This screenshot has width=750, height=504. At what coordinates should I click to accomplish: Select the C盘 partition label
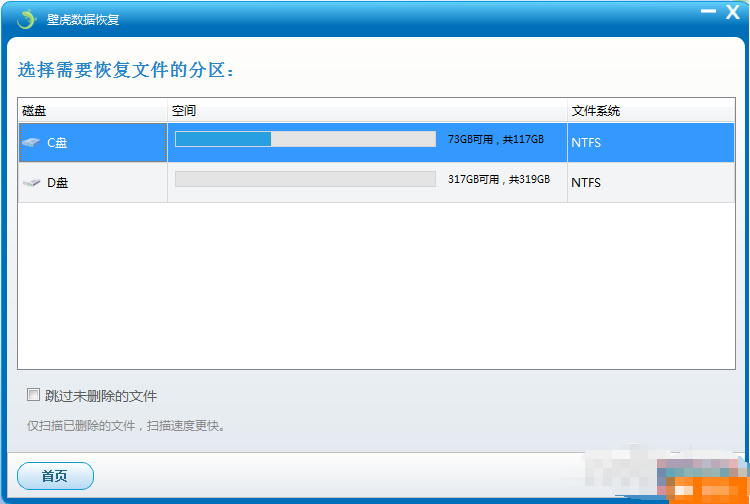57,142
